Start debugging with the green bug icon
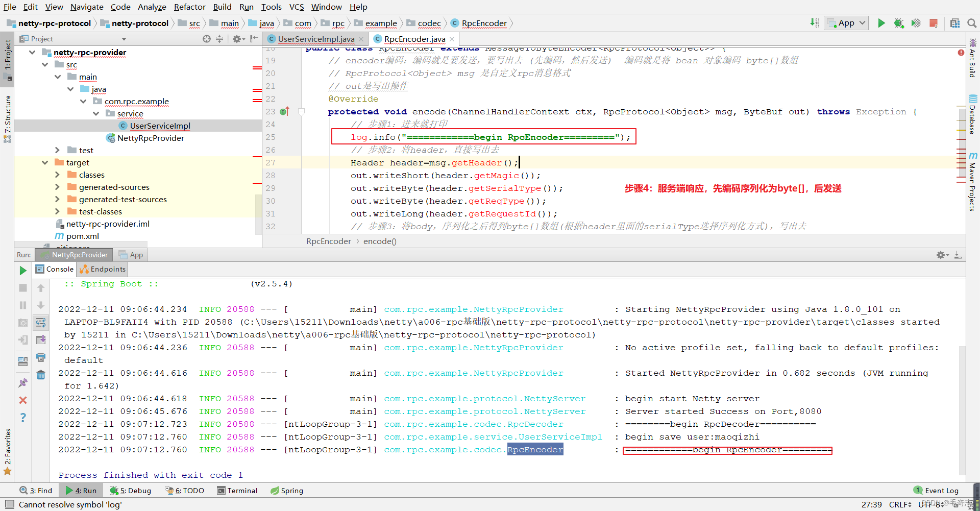 coord(899,23)
